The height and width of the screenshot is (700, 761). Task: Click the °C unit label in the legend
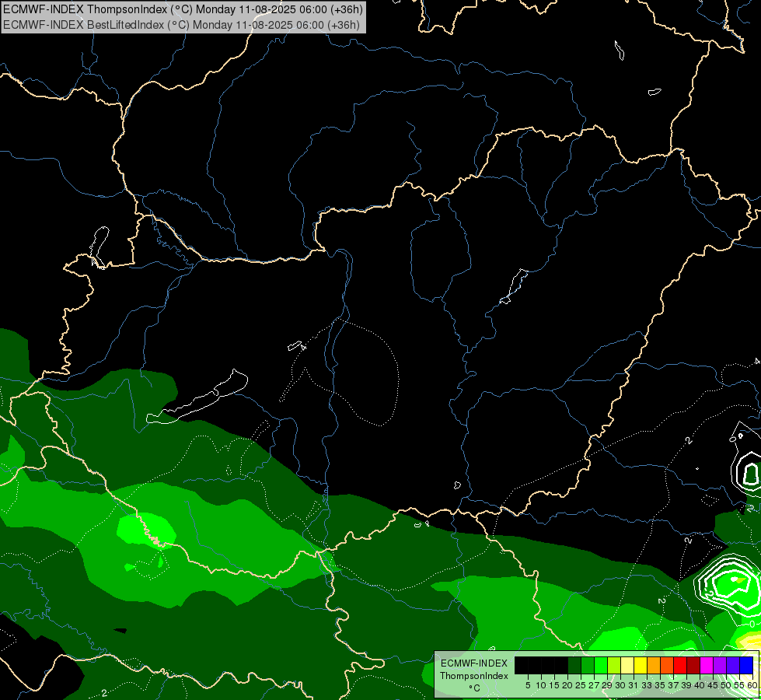(474, 688)
